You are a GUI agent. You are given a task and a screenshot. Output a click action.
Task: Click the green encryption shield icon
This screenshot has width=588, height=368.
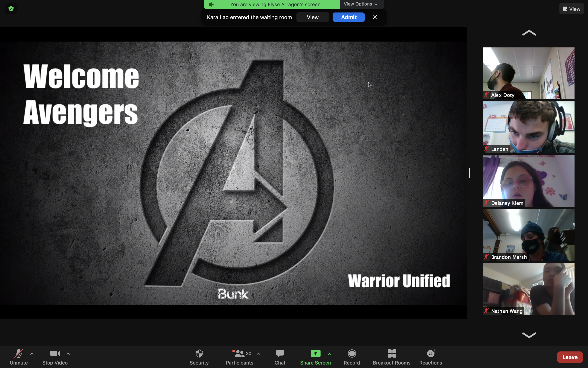point(11,9)
